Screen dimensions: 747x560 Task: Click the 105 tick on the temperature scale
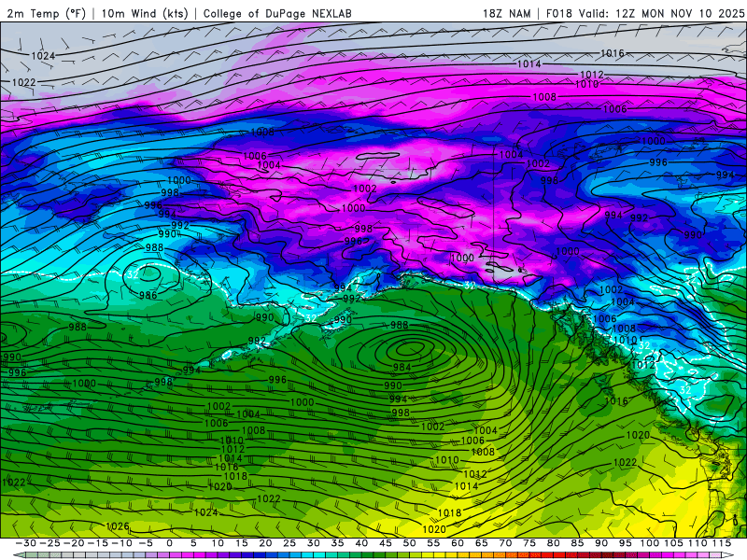point(673,543)
